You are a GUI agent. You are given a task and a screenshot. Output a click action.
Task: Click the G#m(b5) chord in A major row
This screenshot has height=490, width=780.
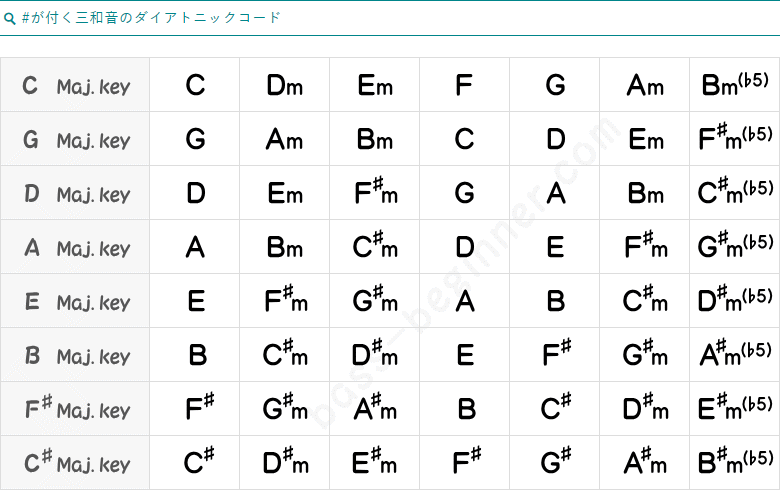735,247
